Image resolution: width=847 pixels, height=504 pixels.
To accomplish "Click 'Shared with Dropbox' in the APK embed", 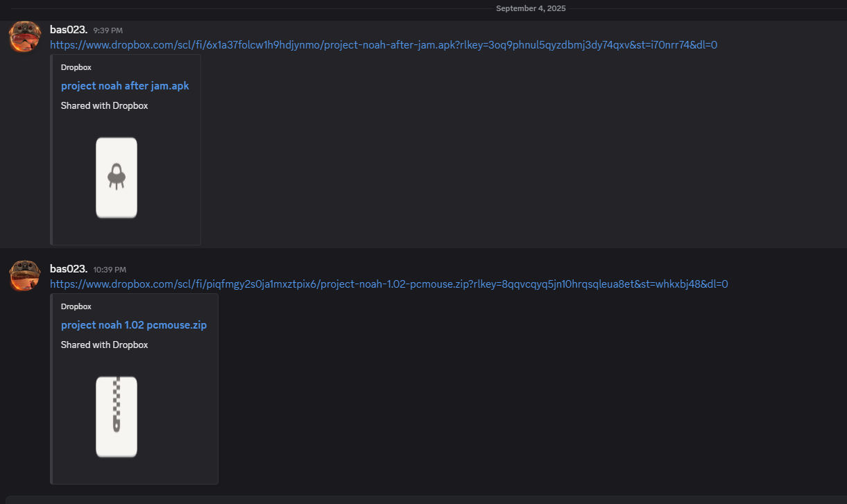I will (105, 106).
